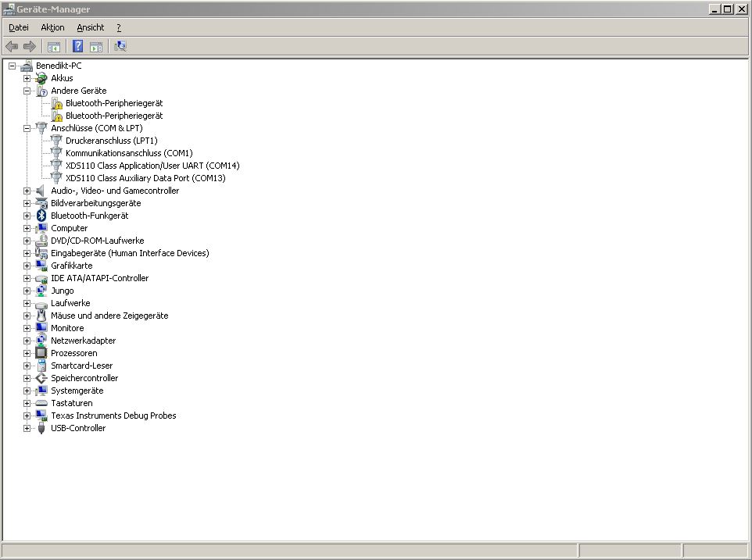
Task: Click the Andere Geräte question mark icon
Action: click(x=41, y=91)
